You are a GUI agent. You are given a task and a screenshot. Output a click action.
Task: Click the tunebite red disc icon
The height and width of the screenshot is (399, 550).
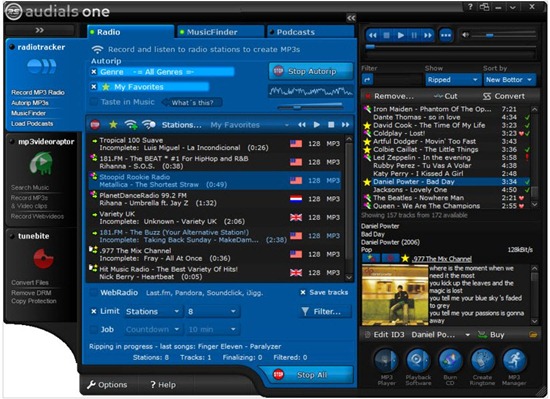click(x=43, y=258)
